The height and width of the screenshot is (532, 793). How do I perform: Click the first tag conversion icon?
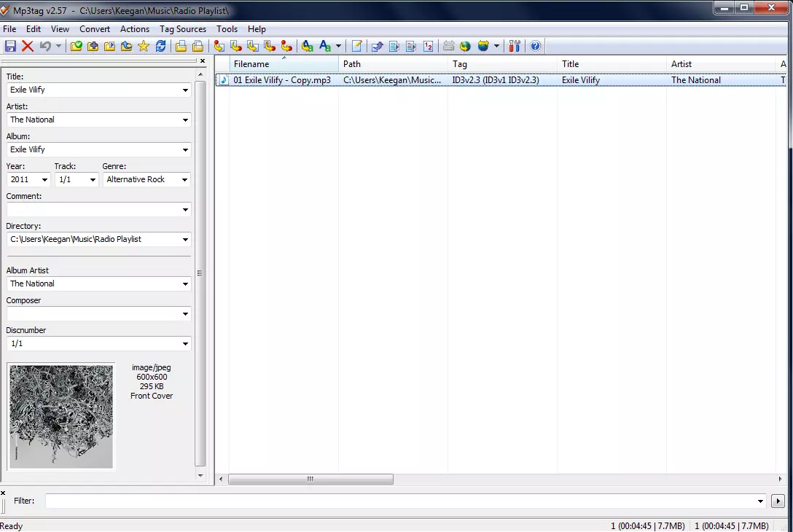click(x=219, y=46)
